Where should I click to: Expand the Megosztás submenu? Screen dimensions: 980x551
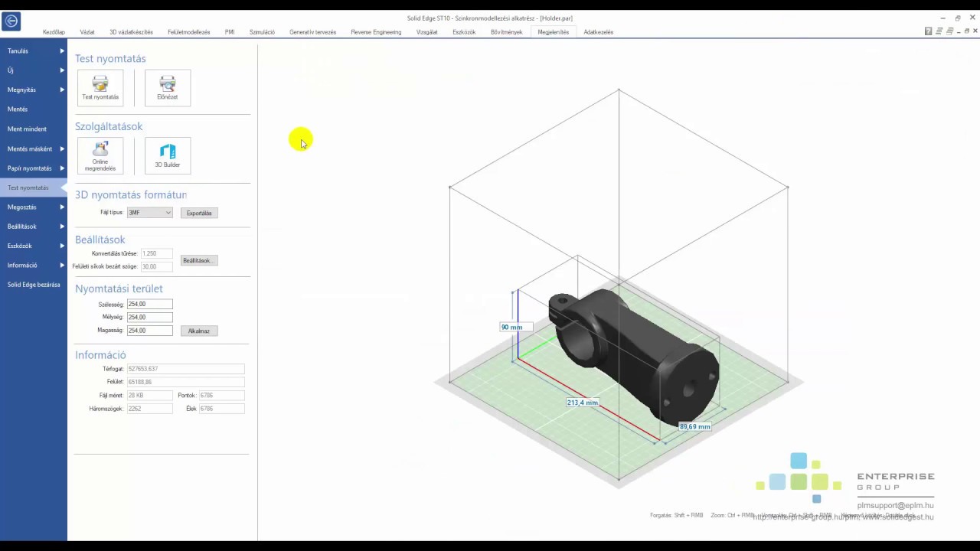pyautogui.click(x=62, y=207)
